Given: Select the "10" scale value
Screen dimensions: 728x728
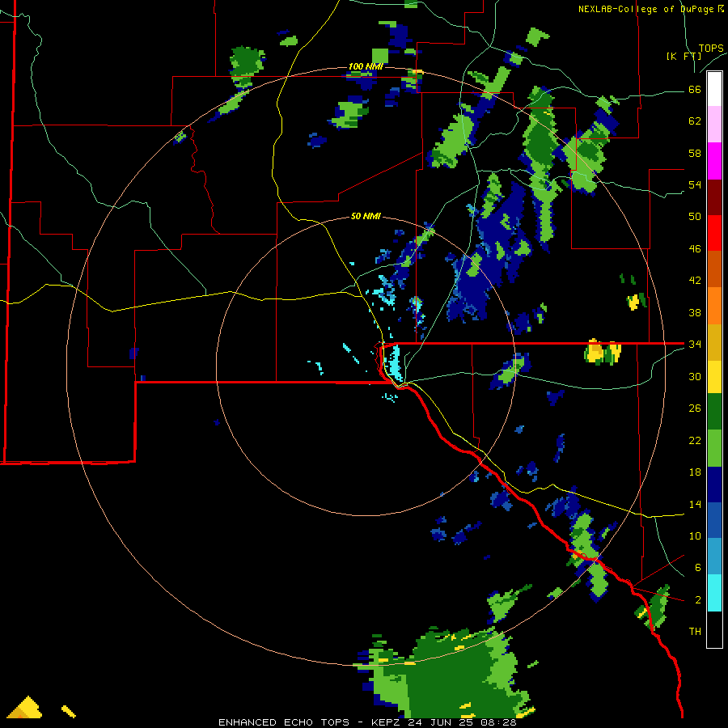Looking at the screenshot, I should pyautogui.click(x=695, y=535).
